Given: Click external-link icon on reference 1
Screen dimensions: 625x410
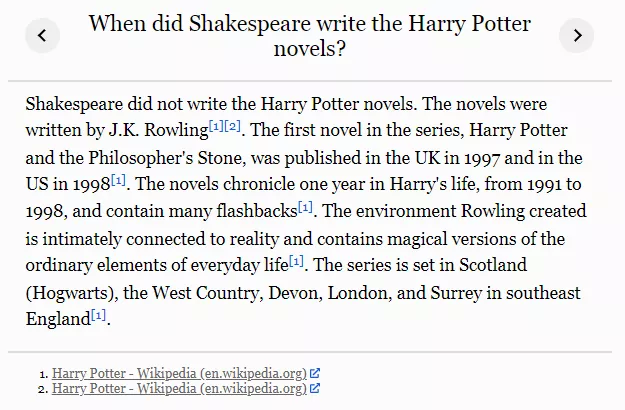Looking at the screenshot, I should coord(315,374).
